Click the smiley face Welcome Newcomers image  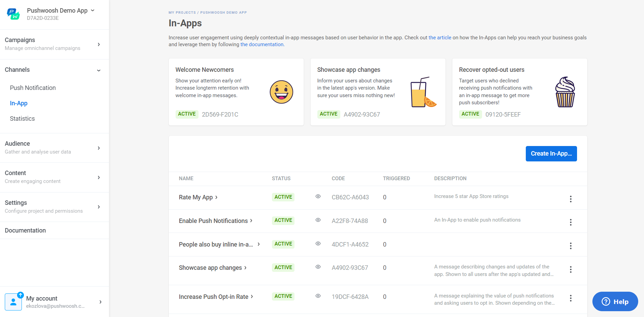click(281, 92)
